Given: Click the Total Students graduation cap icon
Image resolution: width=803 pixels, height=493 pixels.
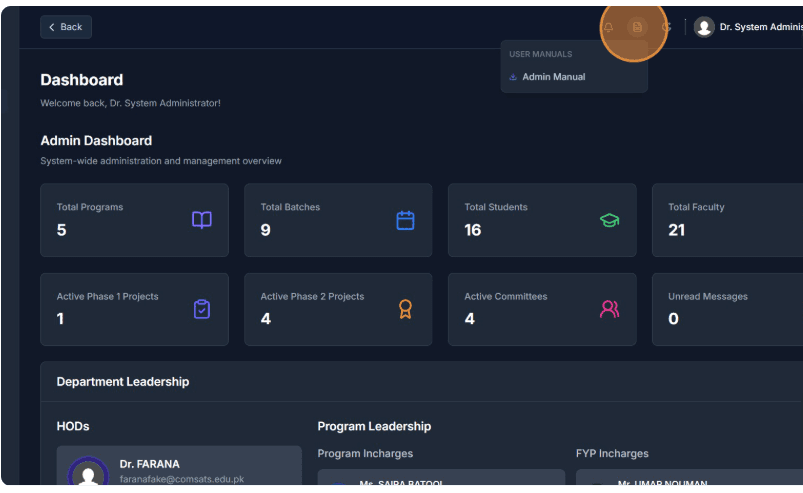Looking at the screenshot, I should click(x=609, y=220).
